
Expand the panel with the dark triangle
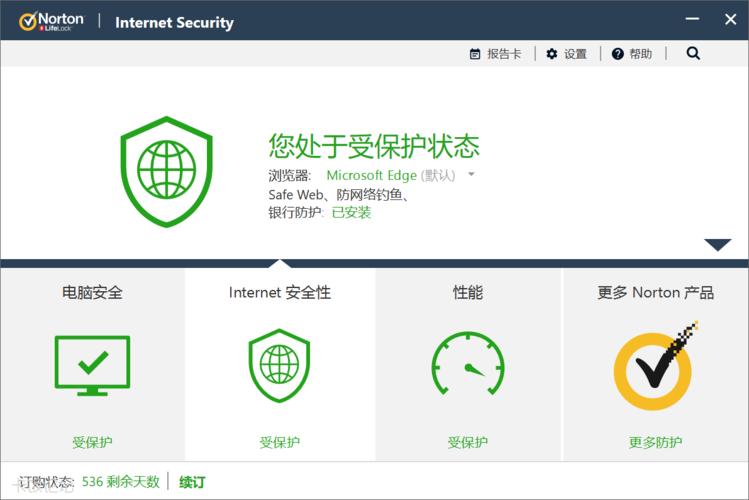pyautogui.click(x=718, y=245)
